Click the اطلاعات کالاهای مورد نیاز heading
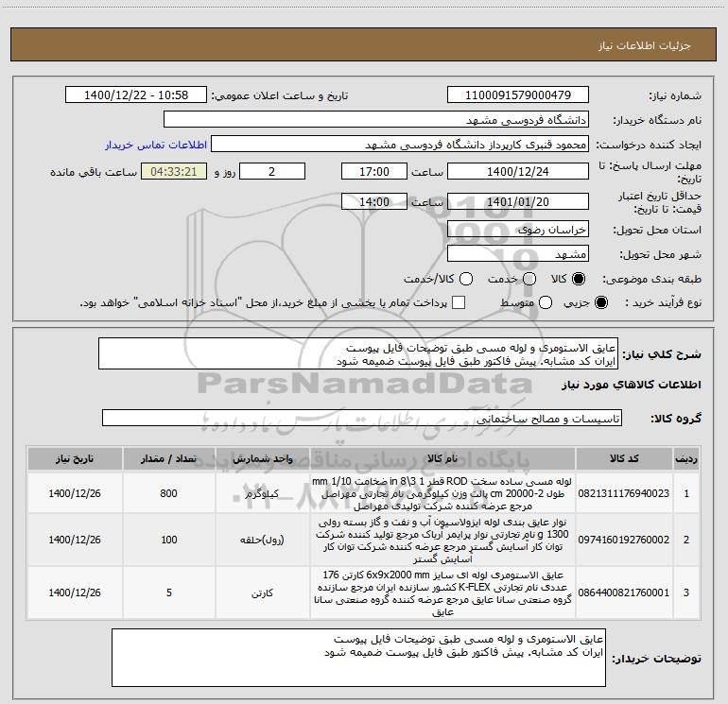 (x=632, y=385)
